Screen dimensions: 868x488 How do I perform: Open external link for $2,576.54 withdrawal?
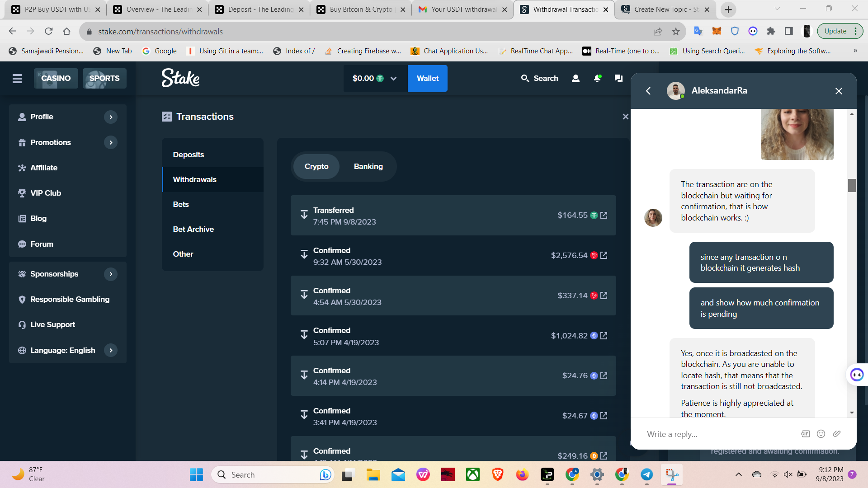tap(604, 255)
